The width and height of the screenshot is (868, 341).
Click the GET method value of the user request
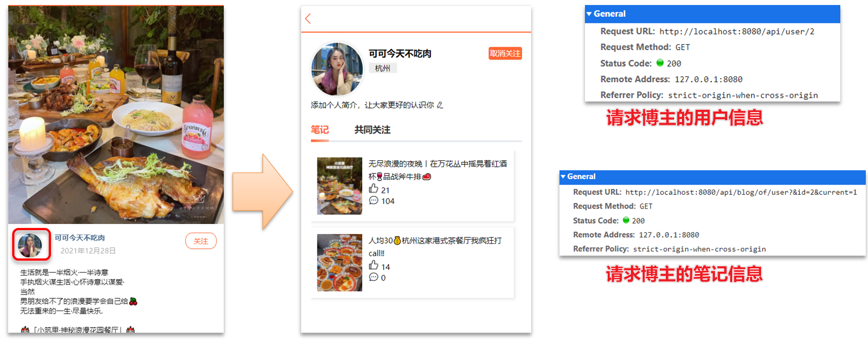(682, 47)
